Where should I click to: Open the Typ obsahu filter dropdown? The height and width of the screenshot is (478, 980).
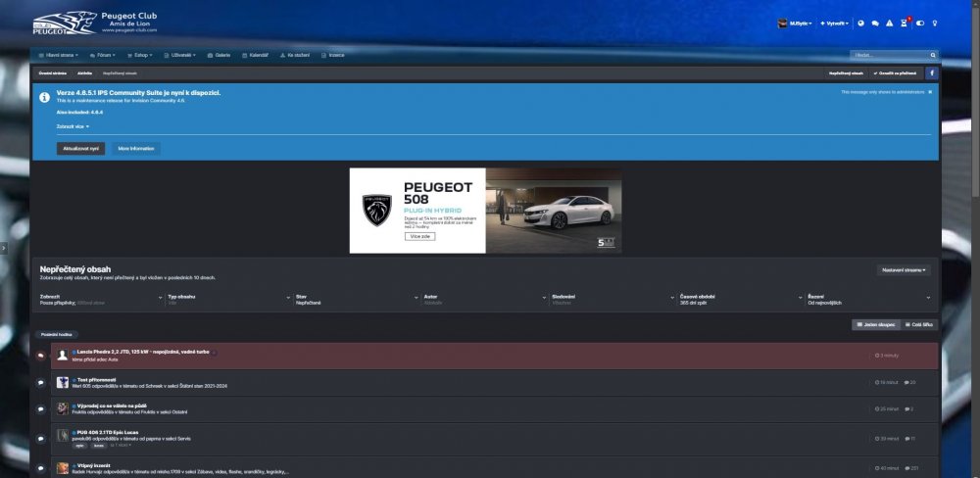(x=228, y=300)
